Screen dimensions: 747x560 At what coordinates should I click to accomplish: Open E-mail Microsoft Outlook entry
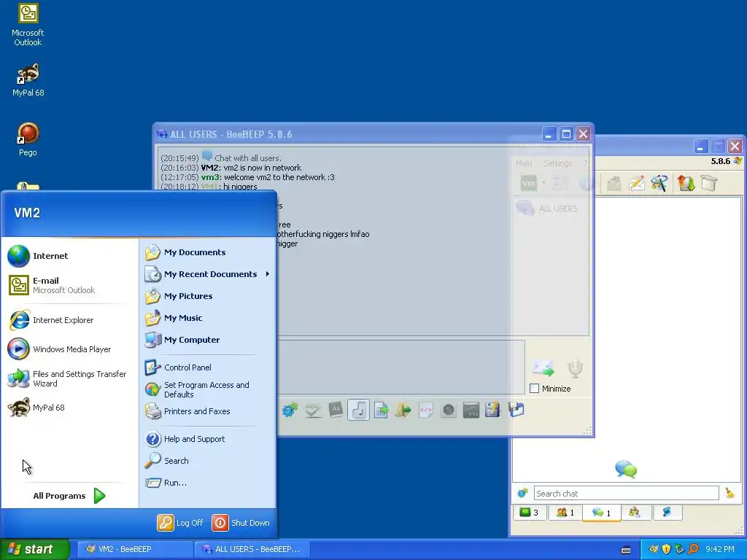click(69, 285)
